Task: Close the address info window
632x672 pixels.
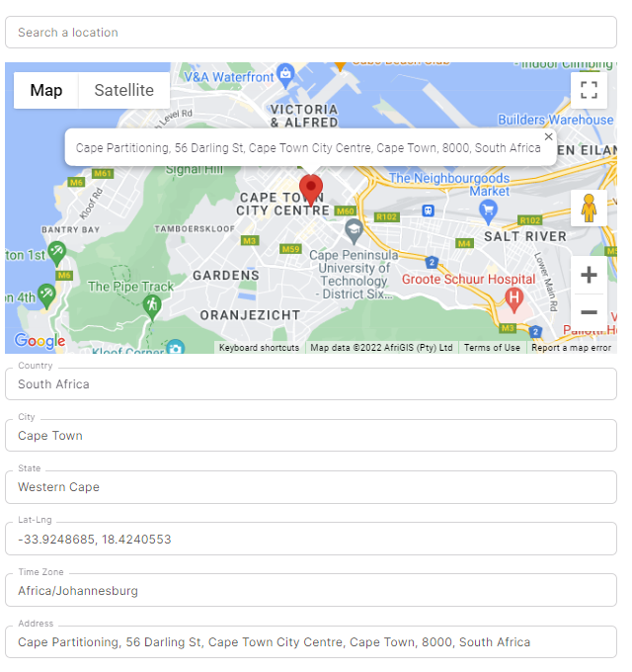Action: (x=548, y=136)
